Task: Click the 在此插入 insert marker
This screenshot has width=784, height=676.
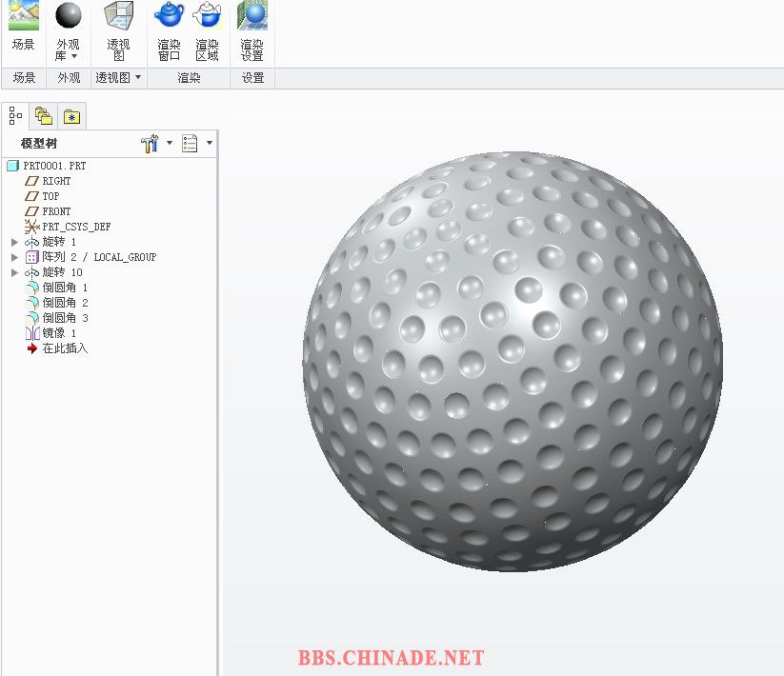Action: point(65,348)
